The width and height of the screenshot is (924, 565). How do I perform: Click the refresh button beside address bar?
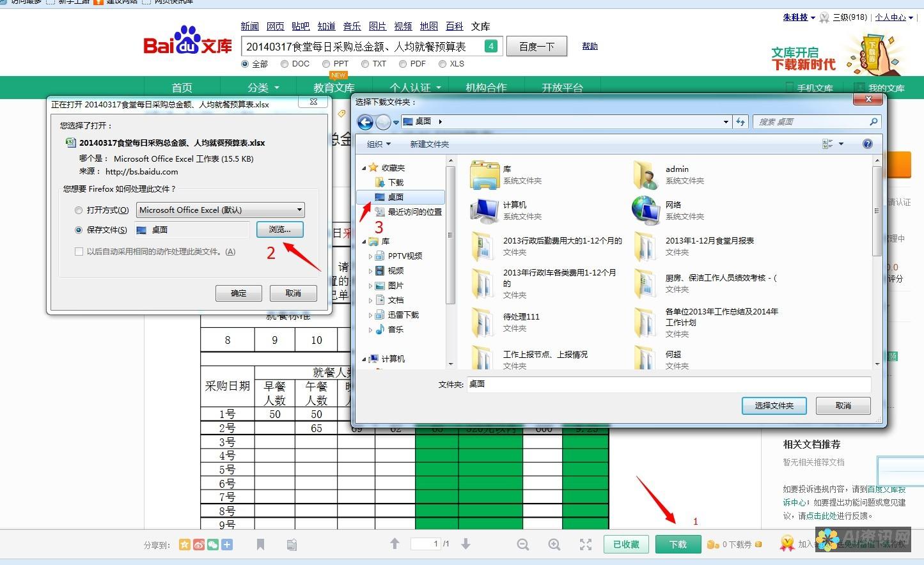tap(740, 121)
